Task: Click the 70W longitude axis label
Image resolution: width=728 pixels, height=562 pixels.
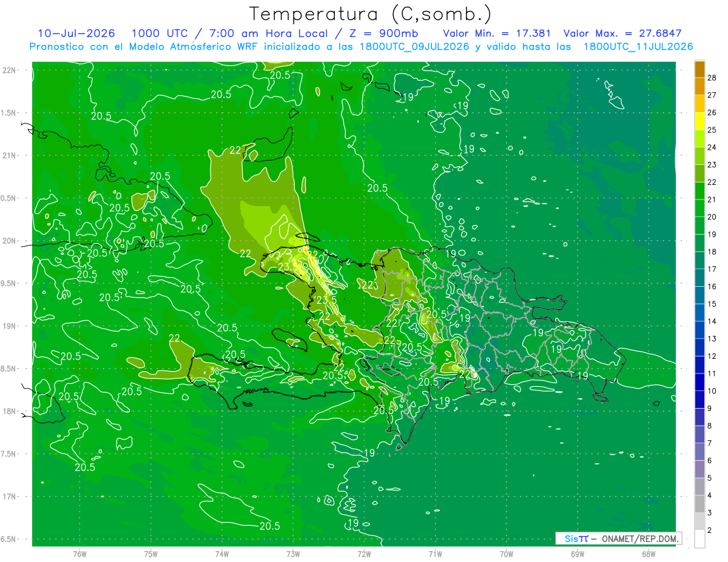Action: [507, 554]
